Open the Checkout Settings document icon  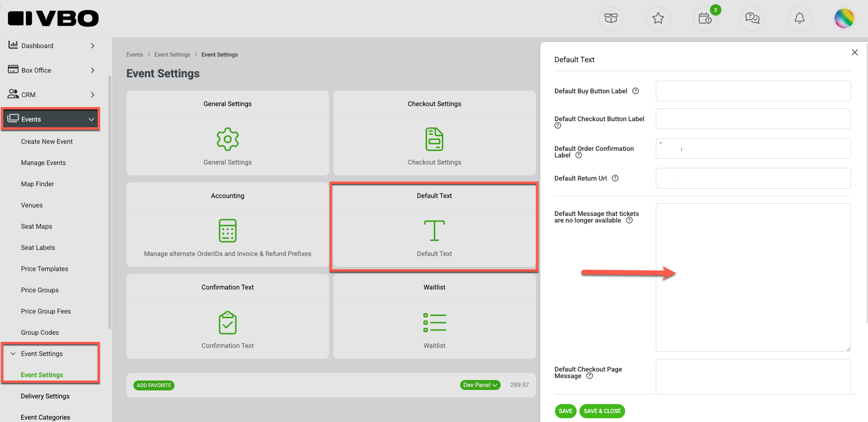click(x=434, y=139)
